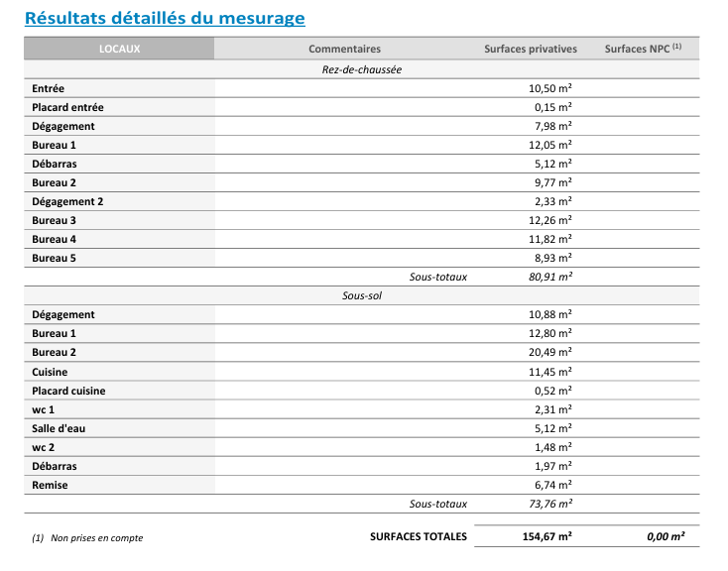Click the Placard entrée row label

click(67, 107)
